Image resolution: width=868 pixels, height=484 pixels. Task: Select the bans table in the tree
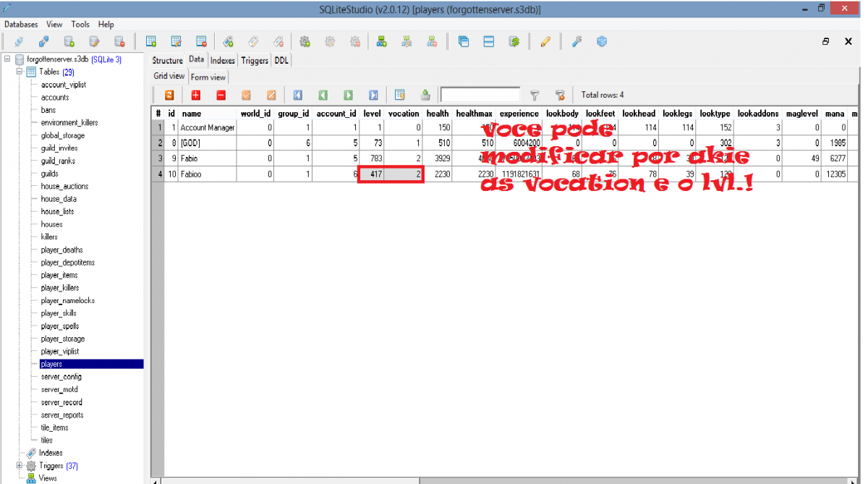pyautogui.click(x=48, y=110)
